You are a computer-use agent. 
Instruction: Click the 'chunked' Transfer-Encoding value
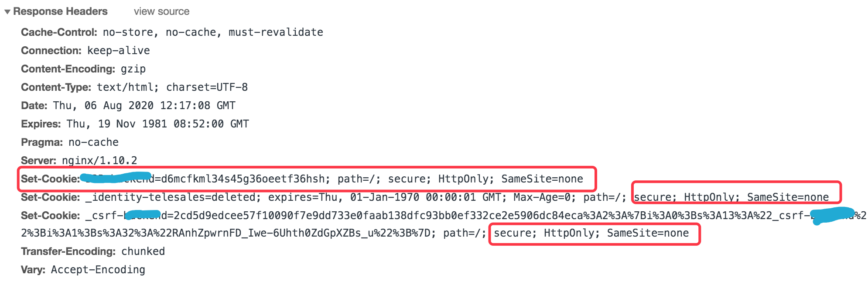pos(143,251)
